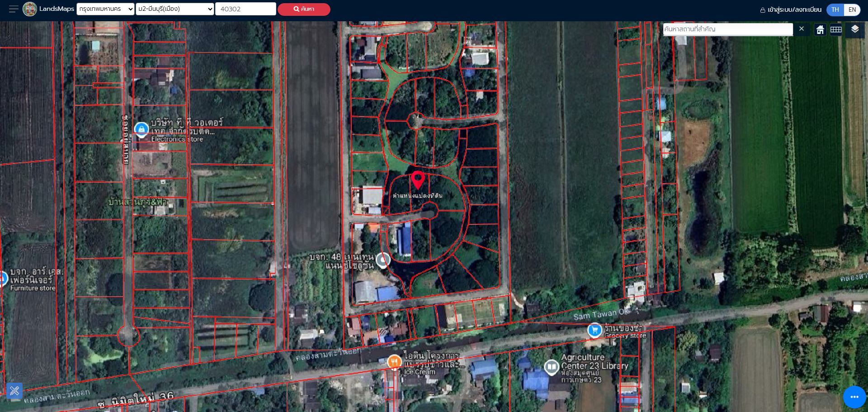Expand the district dropdown มีนบุรี(เมือง)

175,9
